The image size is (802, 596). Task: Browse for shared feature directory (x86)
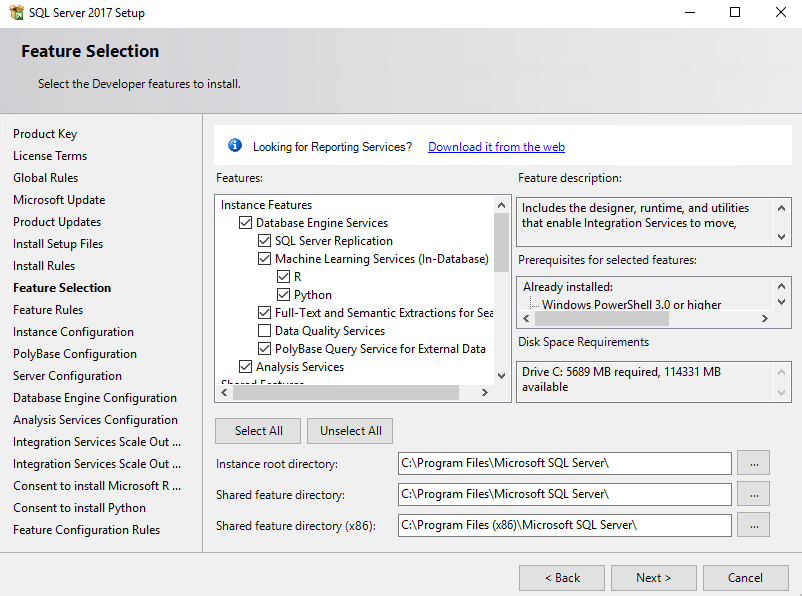point(753,525)
